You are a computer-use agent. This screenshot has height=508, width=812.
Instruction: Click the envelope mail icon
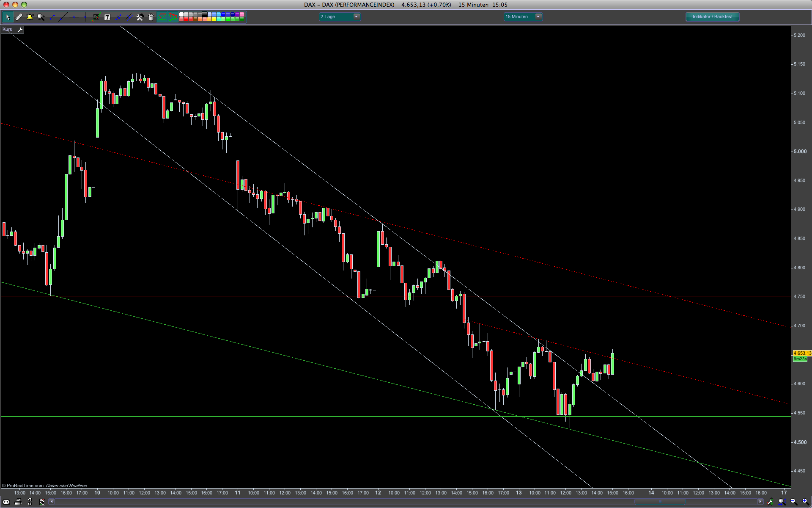coord(6,502)
